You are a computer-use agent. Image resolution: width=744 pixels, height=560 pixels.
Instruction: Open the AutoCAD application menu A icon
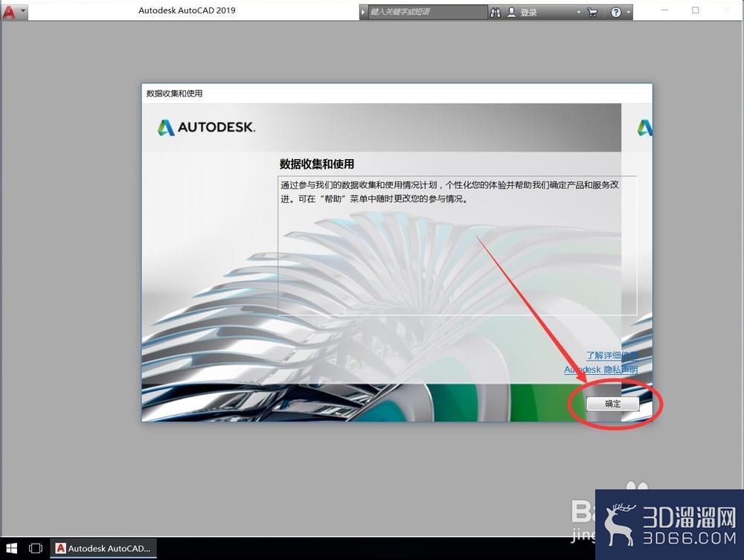click(x=8, y=11)
